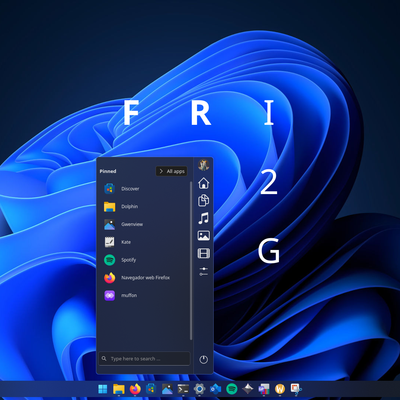Launch Navegador web Firefox from pinned
400x400 pixels.
tap(144, 277)
